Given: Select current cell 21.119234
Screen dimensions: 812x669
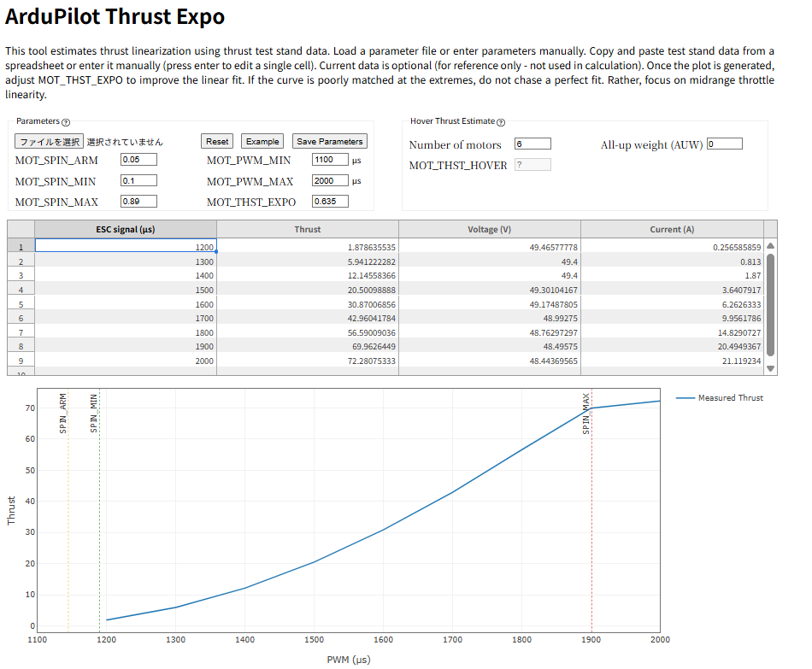Looking at the screenshot, I should [x=672, y=361].
